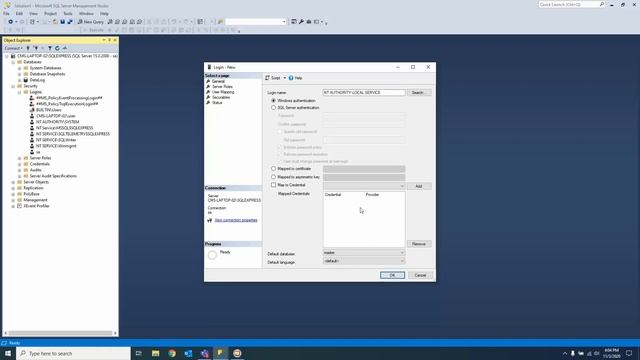Screen dimensions: 640x360
Task: Open the Window menu
Action: [86, 13]
